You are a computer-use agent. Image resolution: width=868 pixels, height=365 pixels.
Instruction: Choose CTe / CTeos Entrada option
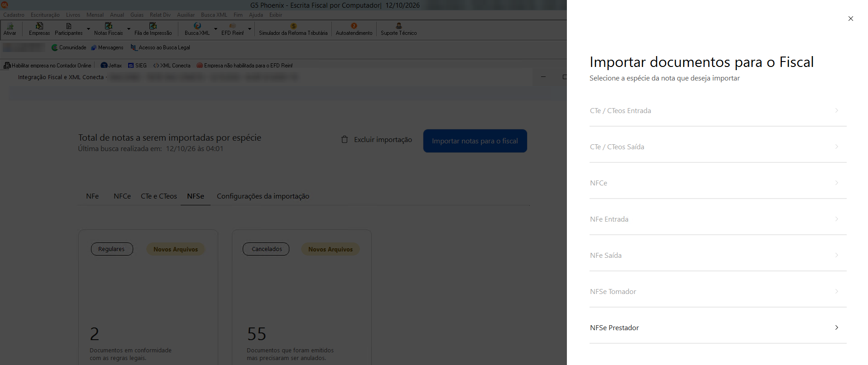click(718, 110)
